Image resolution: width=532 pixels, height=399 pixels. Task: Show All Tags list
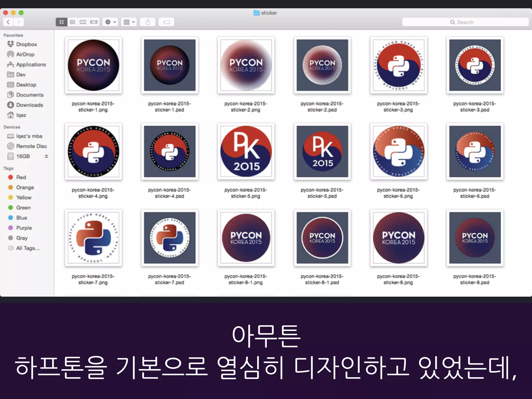pos(24,248)
